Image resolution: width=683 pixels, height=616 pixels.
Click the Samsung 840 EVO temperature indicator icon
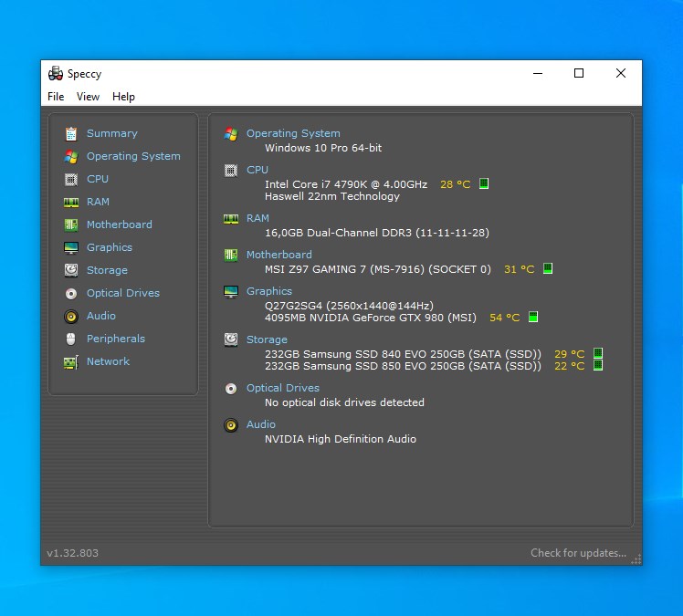click(x=598, y=353)
